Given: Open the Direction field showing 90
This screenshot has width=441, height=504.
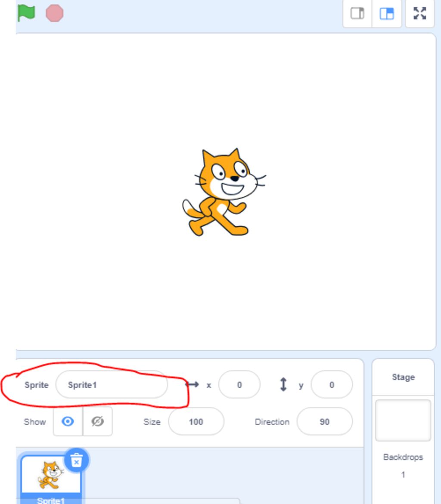Looking at the screenshot, I should [325, 421].
